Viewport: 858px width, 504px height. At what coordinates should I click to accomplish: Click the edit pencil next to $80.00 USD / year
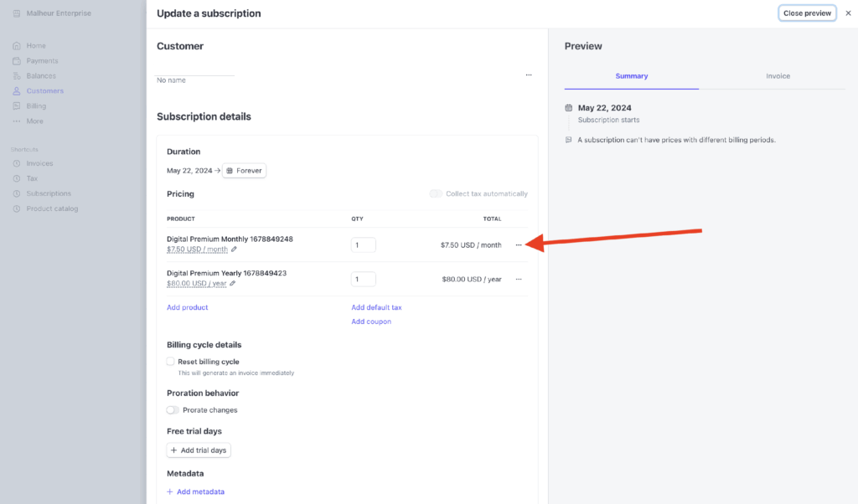233,284
